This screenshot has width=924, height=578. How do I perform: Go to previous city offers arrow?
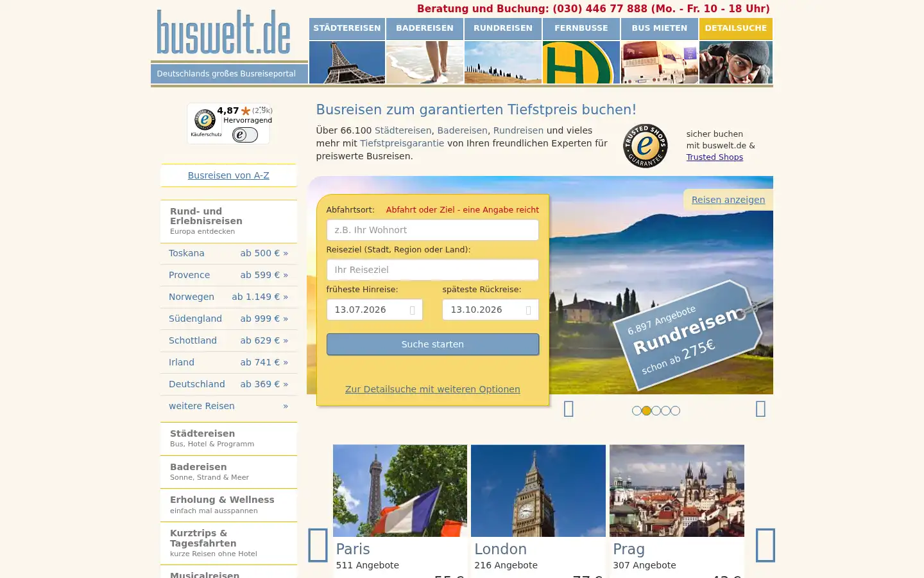pyautogui.click(x=318, y=545)
